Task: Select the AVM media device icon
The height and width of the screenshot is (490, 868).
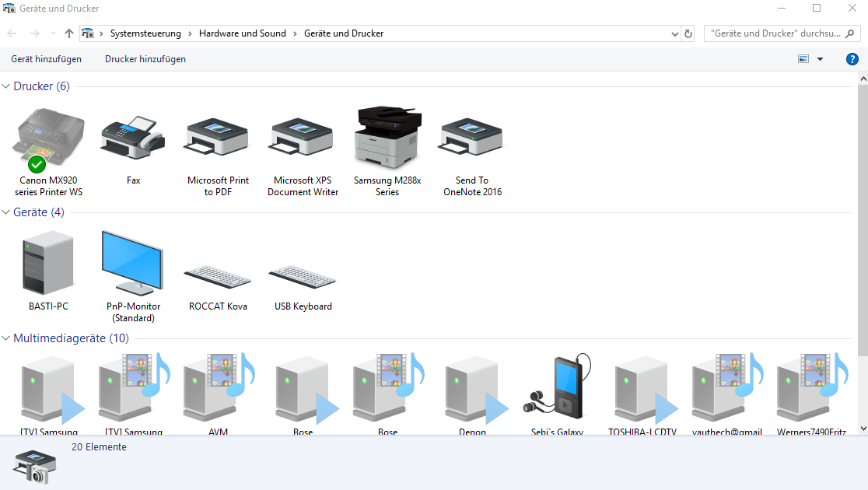Action: click(219, 387)
